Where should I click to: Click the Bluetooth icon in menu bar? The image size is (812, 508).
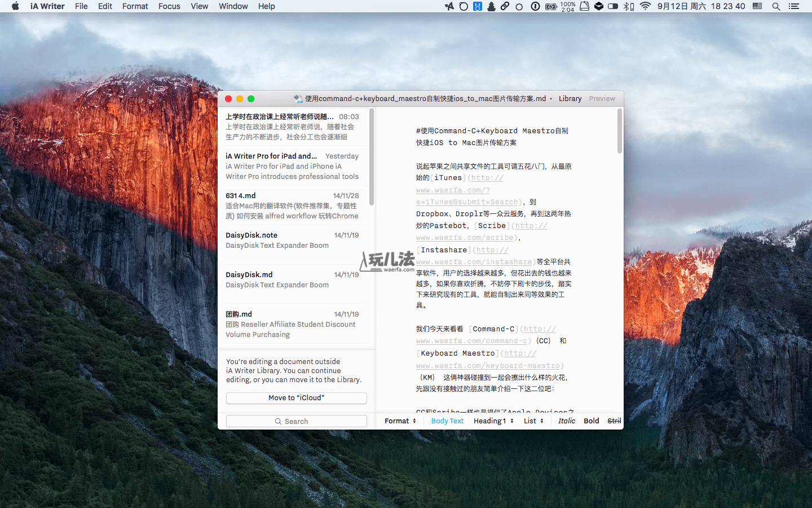629,6
